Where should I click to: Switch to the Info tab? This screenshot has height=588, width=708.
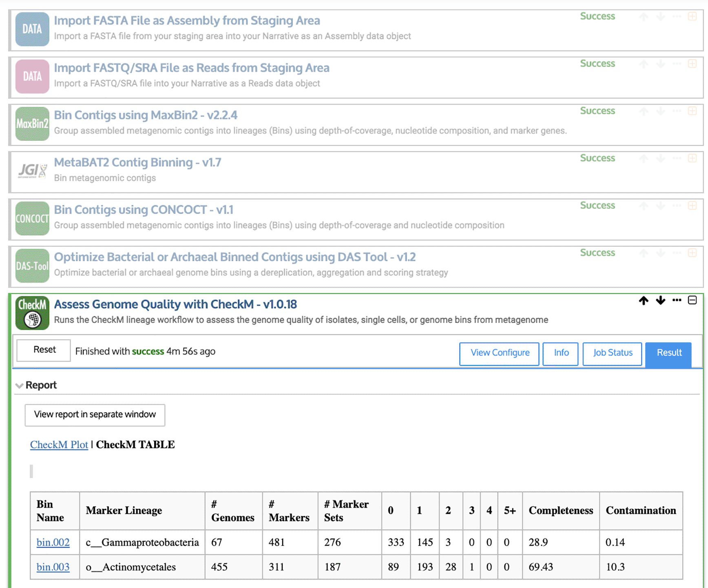(x=560, y=353)
